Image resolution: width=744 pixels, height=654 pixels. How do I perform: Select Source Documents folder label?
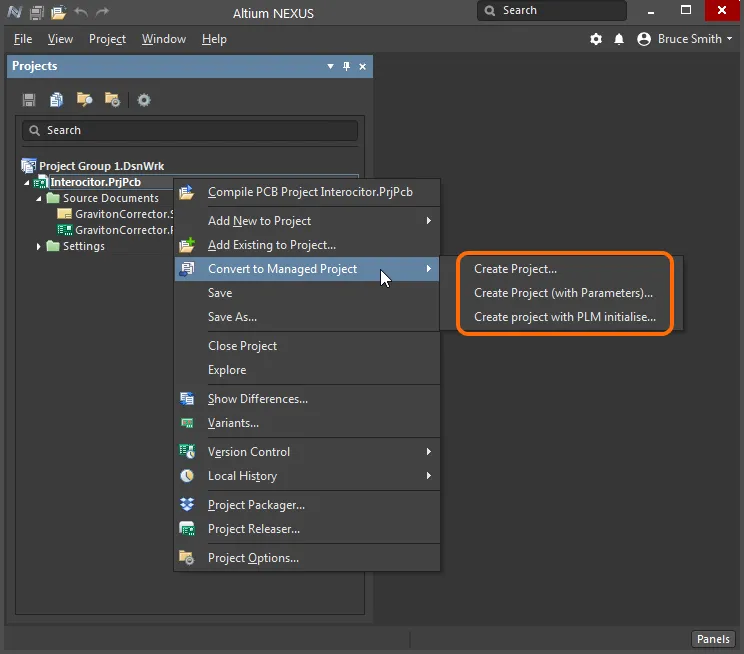click(111, 198)
